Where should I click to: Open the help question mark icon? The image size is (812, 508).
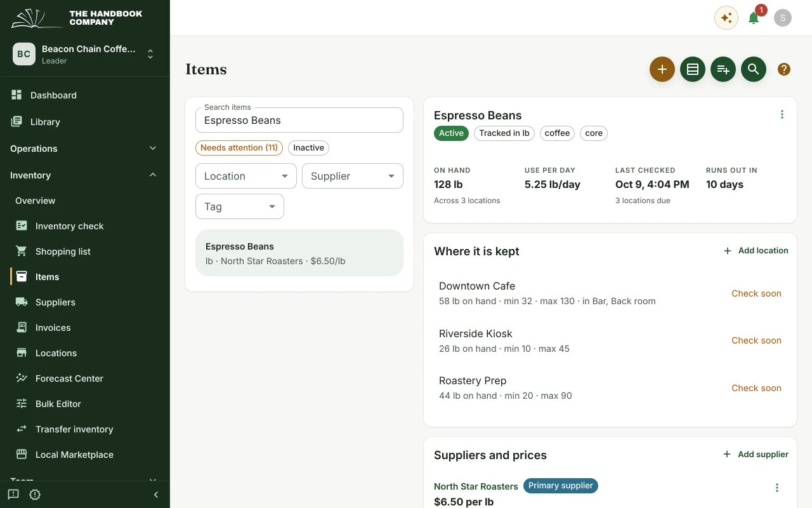pyautogui.click(x=784, y=69)
